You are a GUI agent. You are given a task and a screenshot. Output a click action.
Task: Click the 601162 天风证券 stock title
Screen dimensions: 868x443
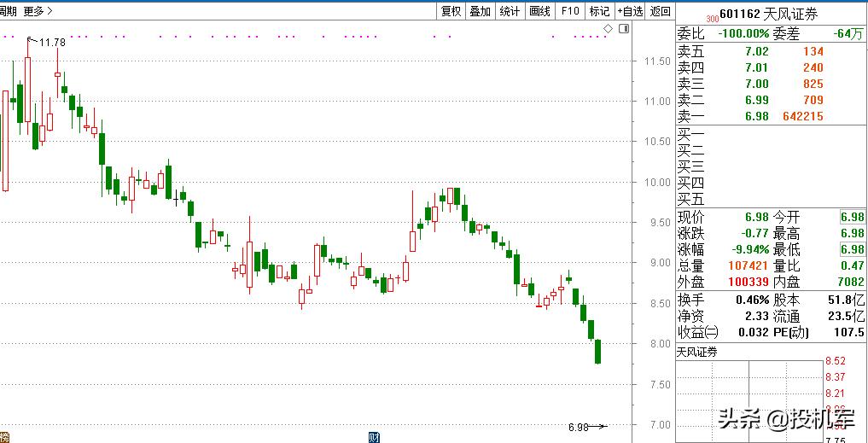769,14
